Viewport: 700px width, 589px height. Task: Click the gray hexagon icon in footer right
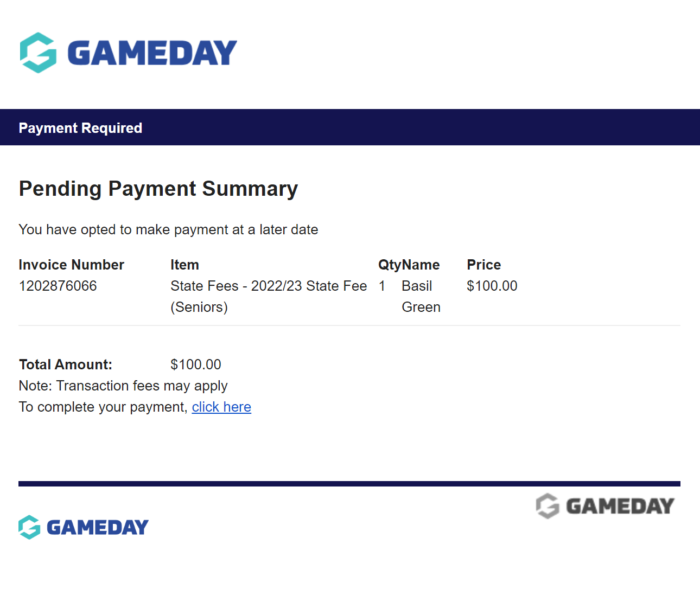tap(548, 506)
